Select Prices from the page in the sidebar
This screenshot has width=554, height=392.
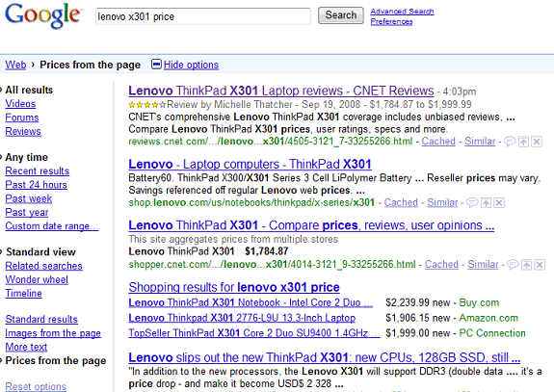coord(56,360)
